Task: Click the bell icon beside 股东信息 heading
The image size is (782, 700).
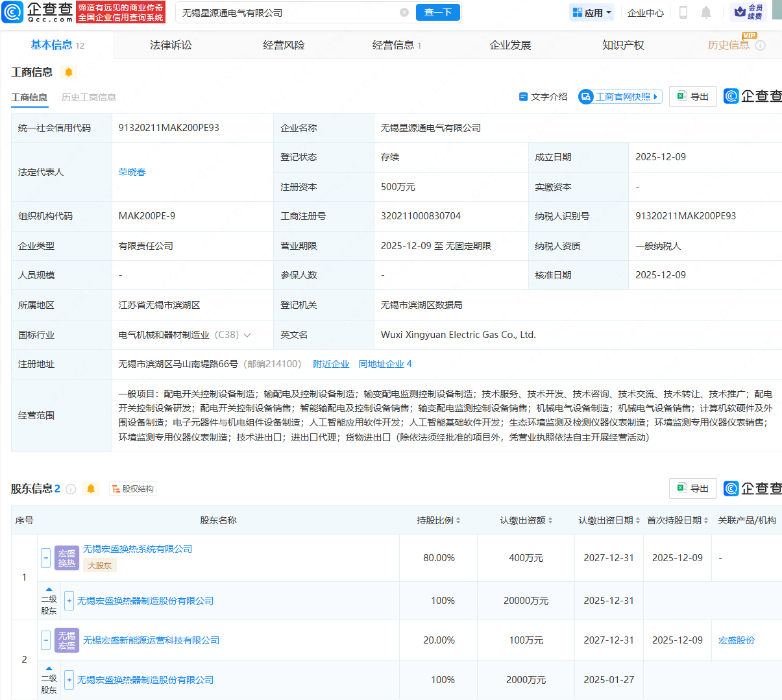Action: pos(91,489)
